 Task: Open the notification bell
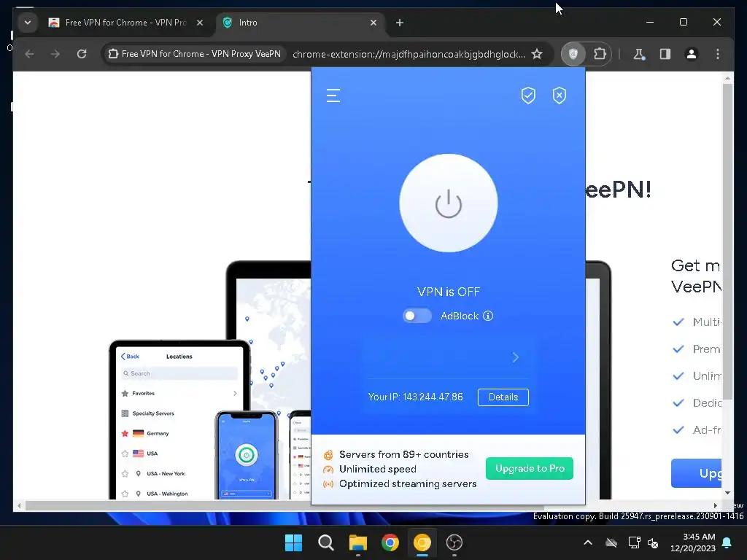point(727,542)
